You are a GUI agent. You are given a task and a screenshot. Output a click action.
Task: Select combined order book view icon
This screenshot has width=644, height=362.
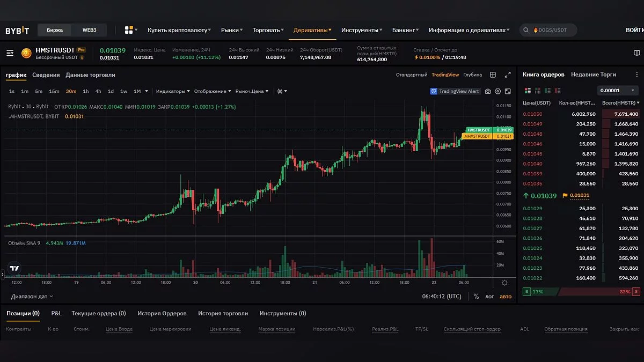click(x=528, y=91)
